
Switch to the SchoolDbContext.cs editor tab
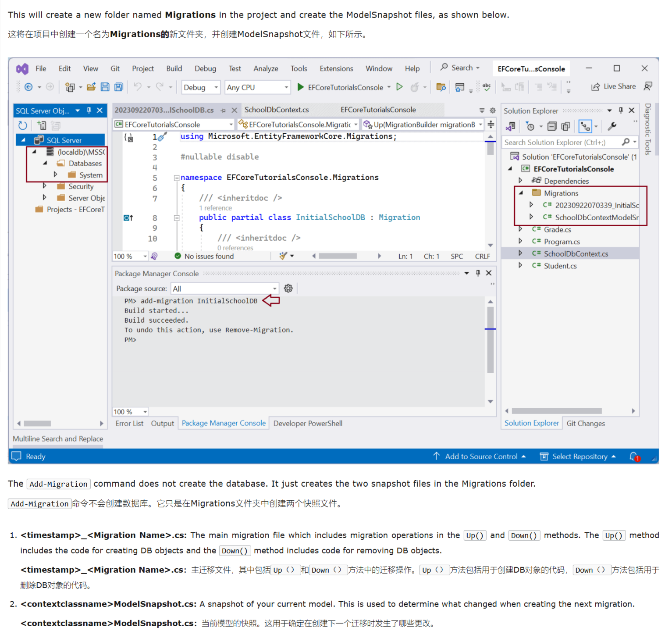277,110
